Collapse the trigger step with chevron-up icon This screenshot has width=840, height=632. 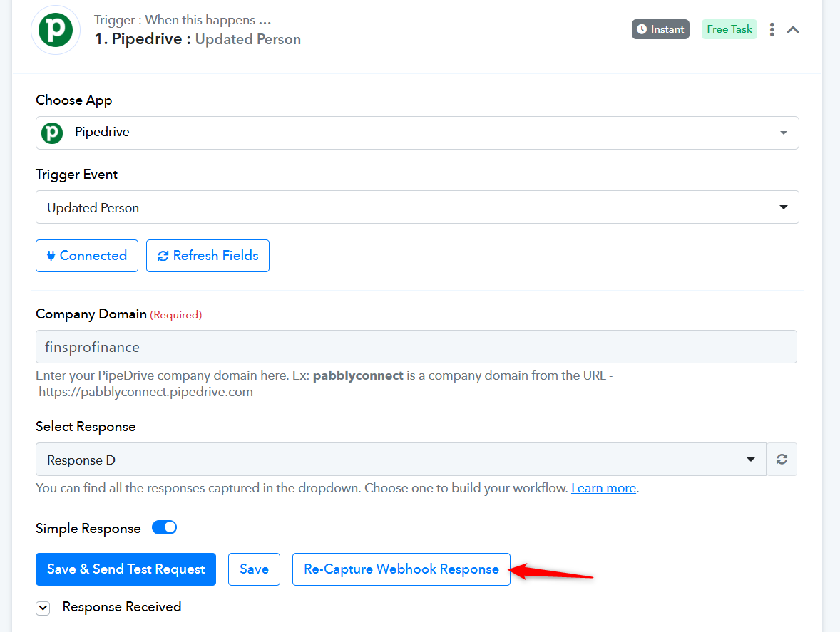(793, 30)
